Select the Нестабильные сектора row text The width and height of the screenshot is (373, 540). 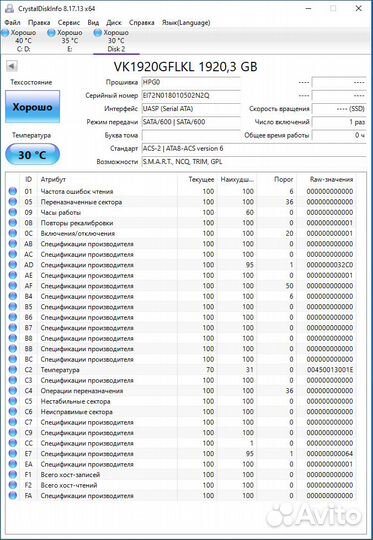pyautogui.click(x=75, y=402)
